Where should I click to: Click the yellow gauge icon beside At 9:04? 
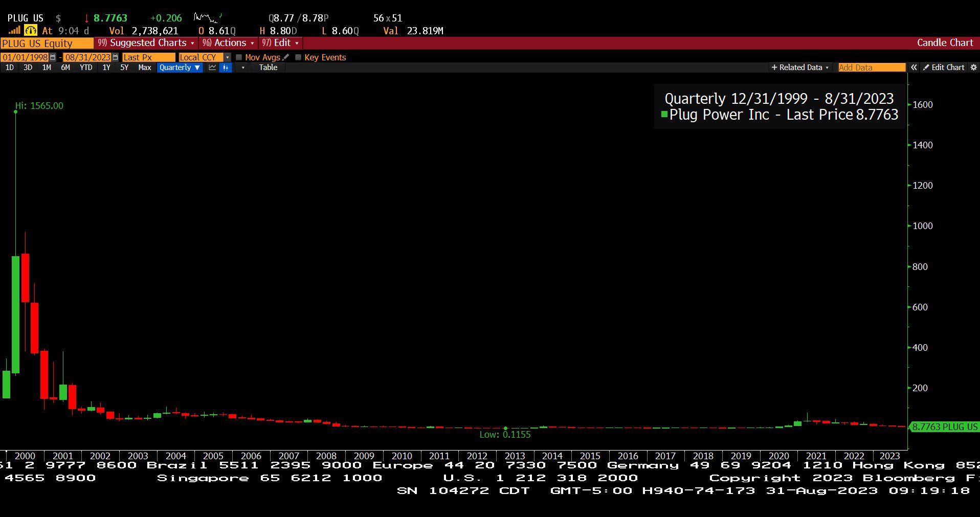31,31
